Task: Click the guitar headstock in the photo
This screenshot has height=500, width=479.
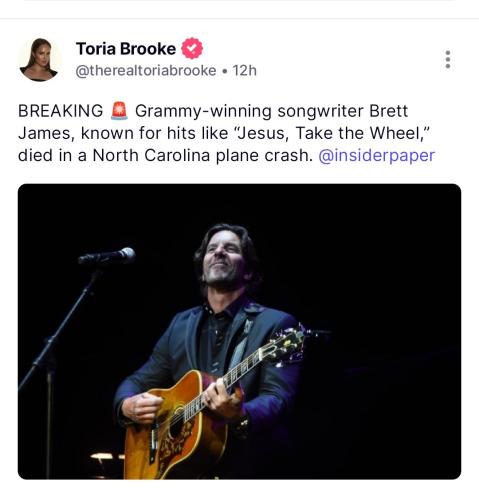Action: 286,346
